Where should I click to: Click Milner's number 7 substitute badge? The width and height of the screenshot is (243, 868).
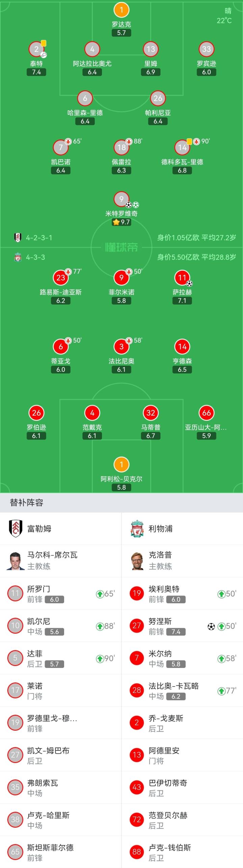click(137, 658)
